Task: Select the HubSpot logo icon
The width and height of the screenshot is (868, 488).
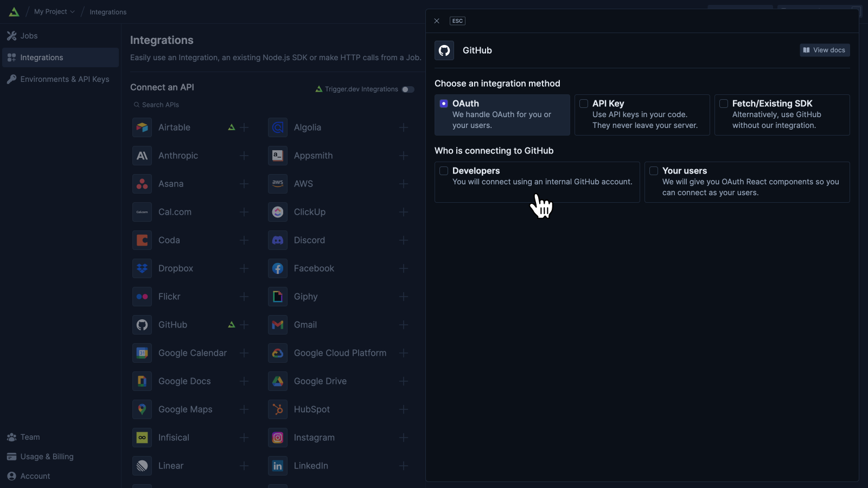Action: click(278, 409)
